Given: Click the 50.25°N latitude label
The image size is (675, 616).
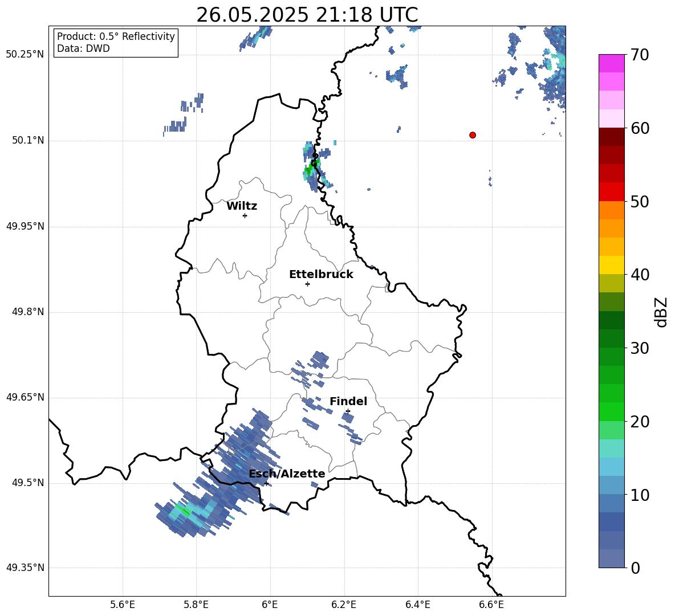Looking at the screenshot, I should [25, 55].
